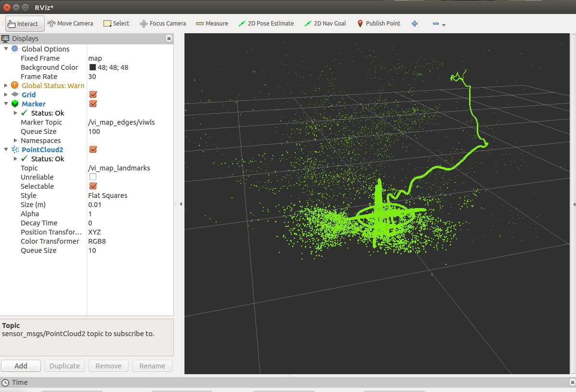The image size is (576, 392).
Task: Select the 2D Nav Goal tool
Action: click(325, 24)
